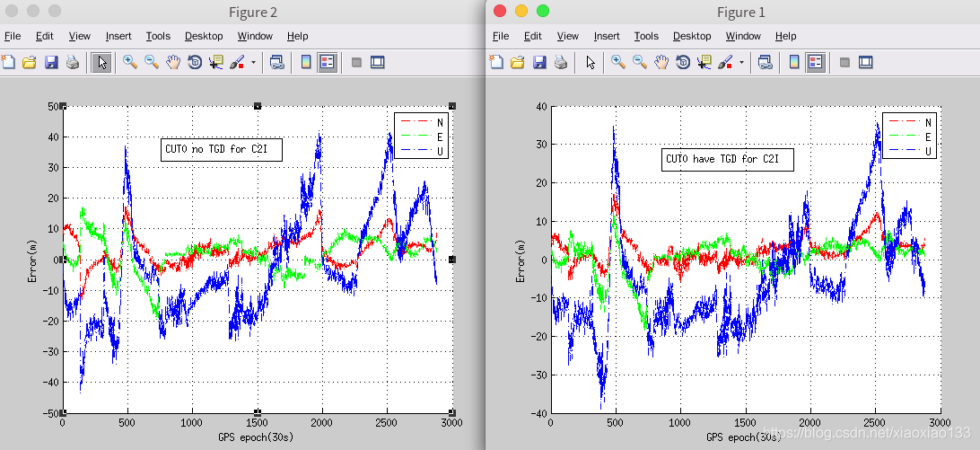Enable Data Cursor tool in Figure 2
980x450 pixels.
[x=216, y=62]
